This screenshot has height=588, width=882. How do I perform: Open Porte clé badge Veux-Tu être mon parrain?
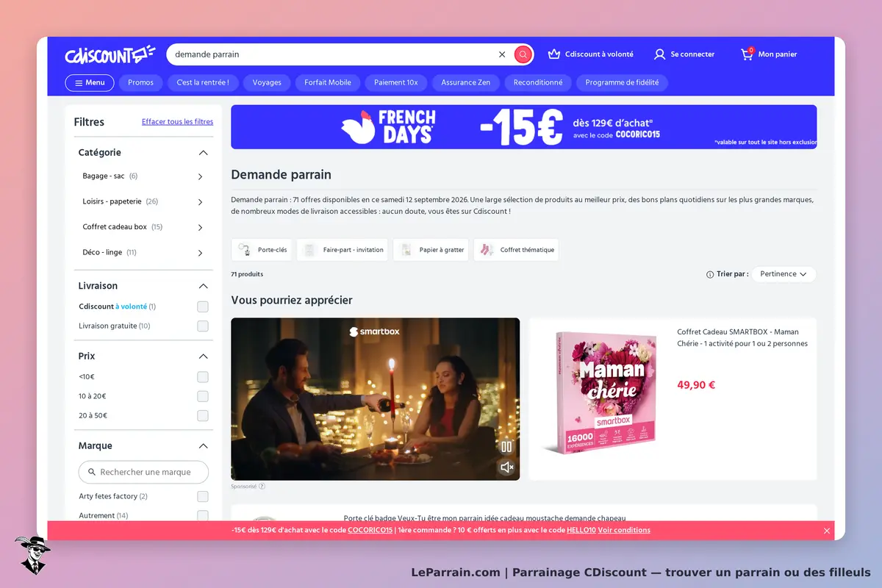click(x=484, y=518)
